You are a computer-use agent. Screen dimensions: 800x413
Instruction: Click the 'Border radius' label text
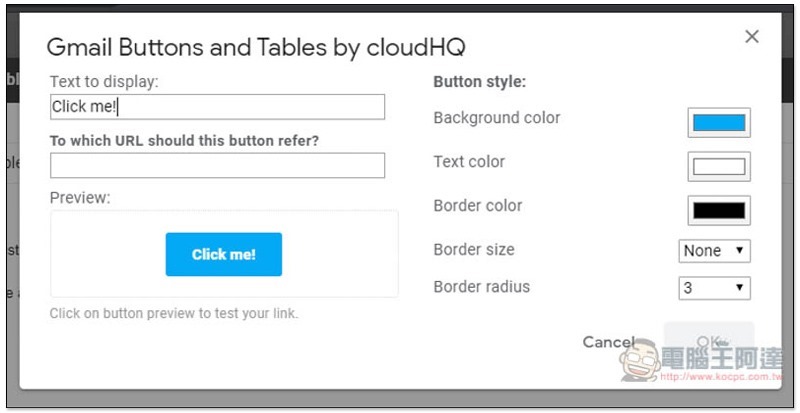[482, 287]
